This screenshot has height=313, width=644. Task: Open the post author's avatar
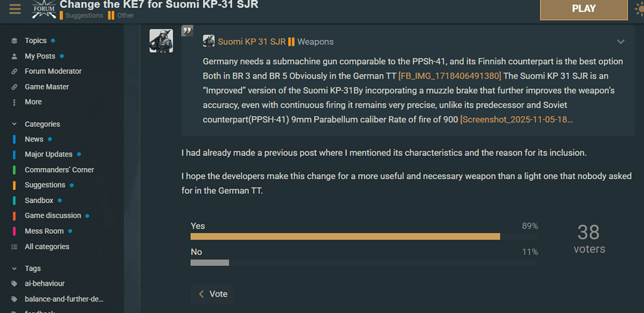pyautogui.click(x=161, y=41)
